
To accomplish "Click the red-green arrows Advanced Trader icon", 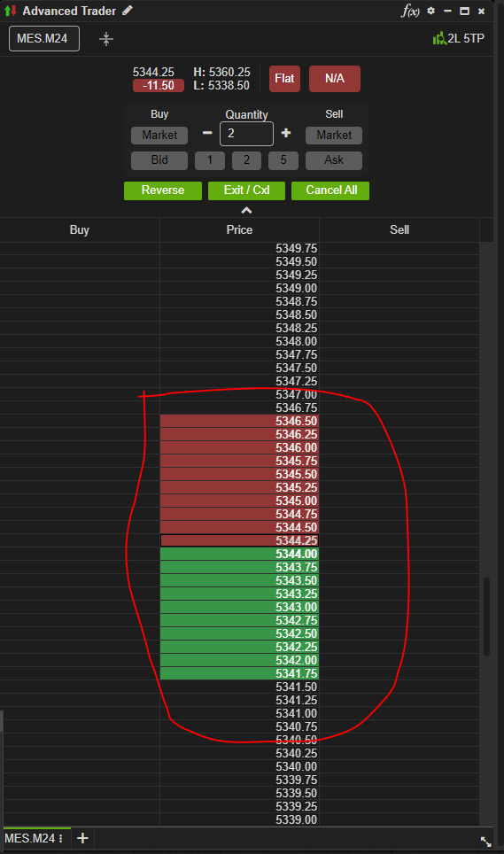I will coord(11,11).
